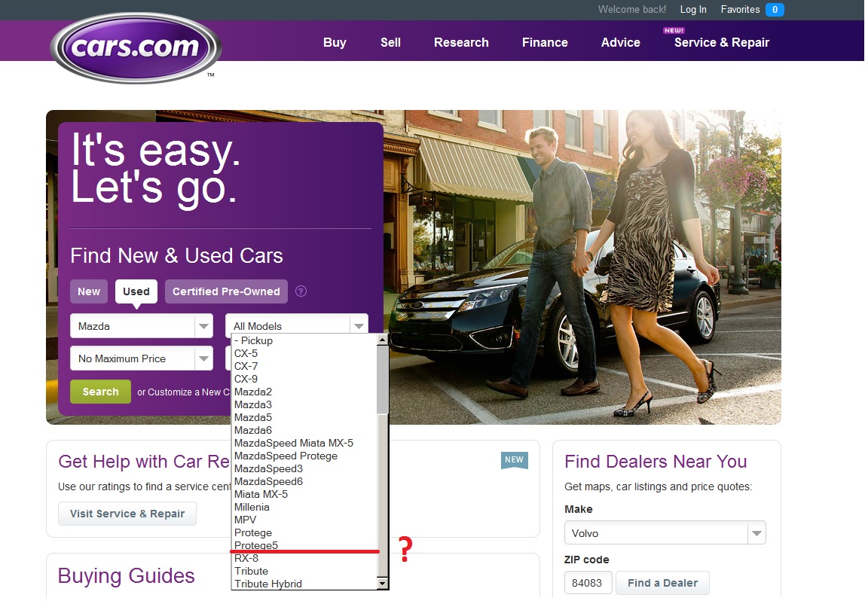
Task: Click scroll up arrow in model list
Action: [x=382, y=340]
